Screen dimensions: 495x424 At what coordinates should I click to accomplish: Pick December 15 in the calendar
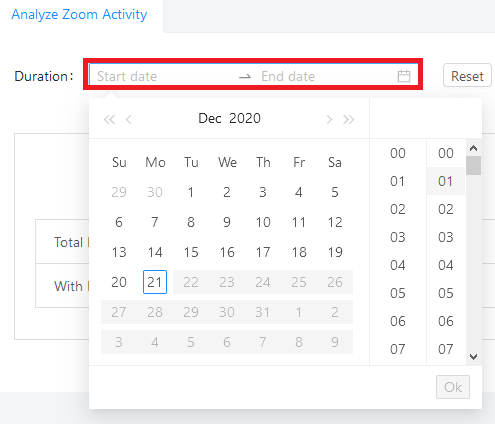191,252
